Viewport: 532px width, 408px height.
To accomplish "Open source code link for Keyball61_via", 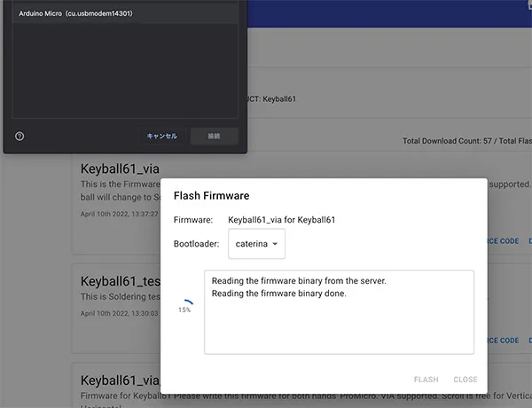I will click(x=502, y=241).
